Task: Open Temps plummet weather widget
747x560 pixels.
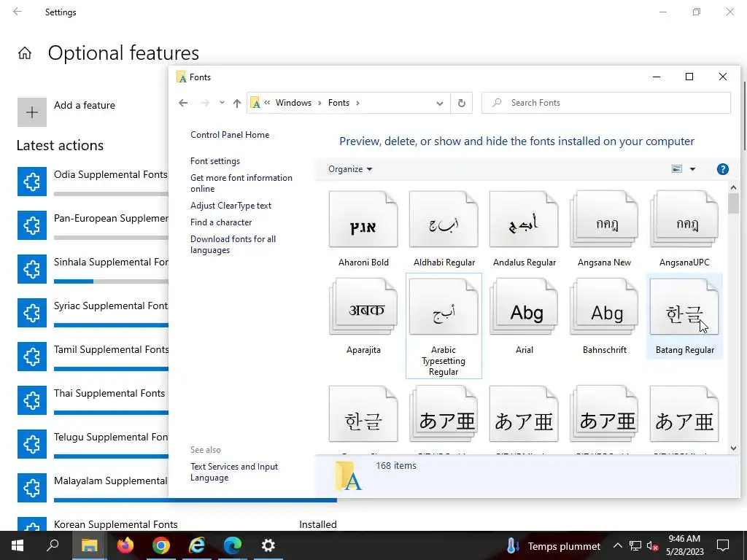Action: pos(553,545)
